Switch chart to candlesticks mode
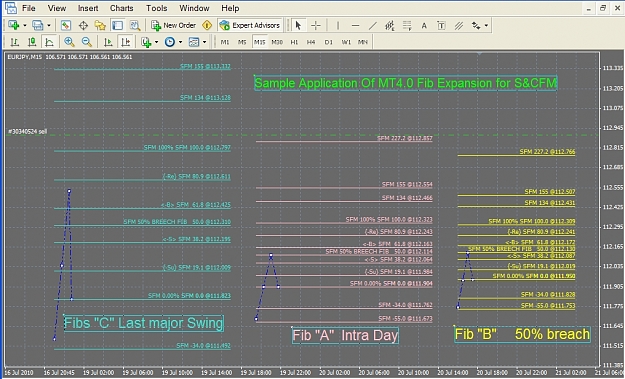Screen dimensions: 625x379 click(31, 42)
